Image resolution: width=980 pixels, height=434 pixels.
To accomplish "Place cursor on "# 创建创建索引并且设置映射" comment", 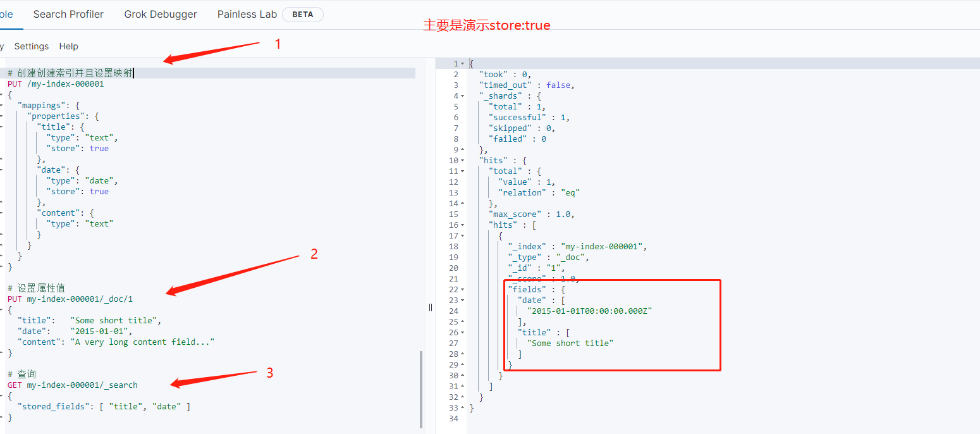I will (x=70, y=73).
